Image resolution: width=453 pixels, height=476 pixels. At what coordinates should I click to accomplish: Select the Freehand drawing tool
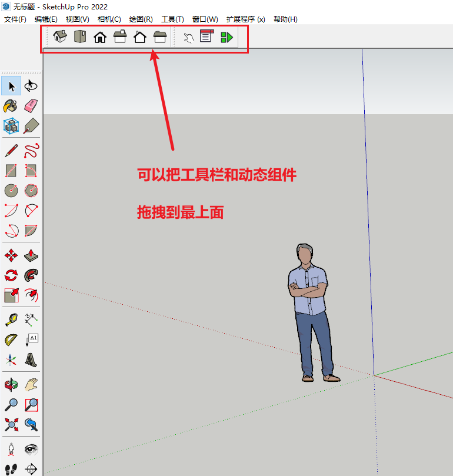[x=31, y=151]
